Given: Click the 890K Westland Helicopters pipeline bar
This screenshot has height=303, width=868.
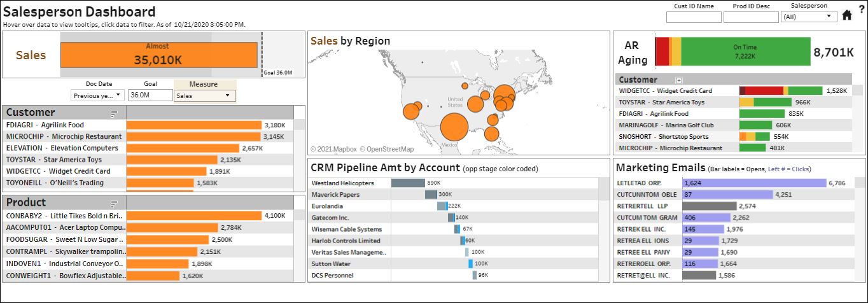Looking at the screenshot, I should (408, 183).
